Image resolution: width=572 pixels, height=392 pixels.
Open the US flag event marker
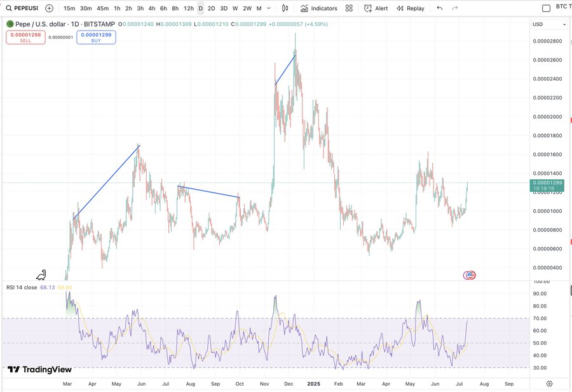(x=471, y=275)
